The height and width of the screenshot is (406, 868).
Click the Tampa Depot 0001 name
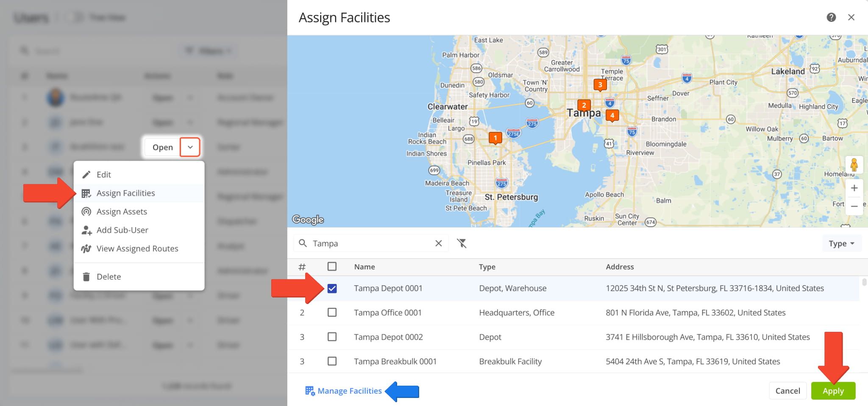tap(388, 288)
